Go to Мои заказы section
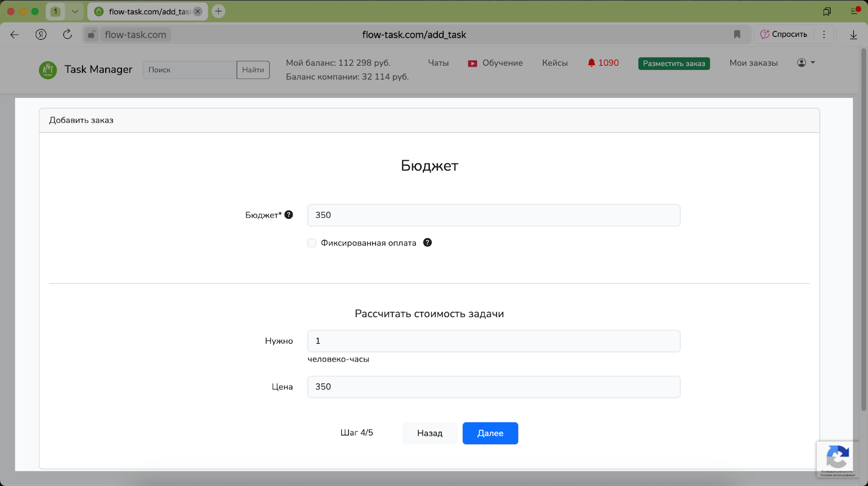The width and height of the screenshot is (868, 486). click(x=753, y=63)
